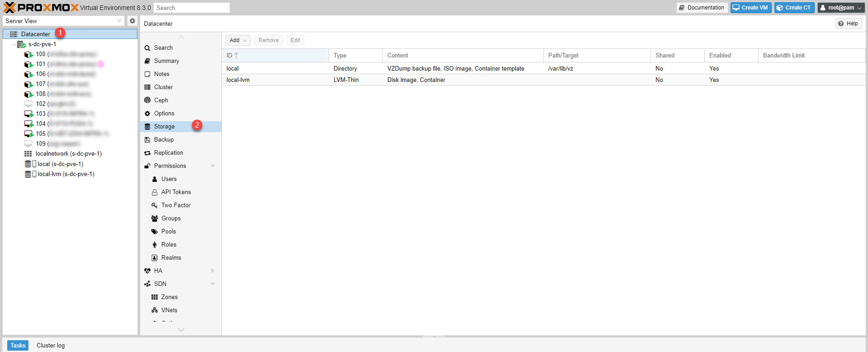Click the Roles icon
868x352 pixels.
point(155,245)
